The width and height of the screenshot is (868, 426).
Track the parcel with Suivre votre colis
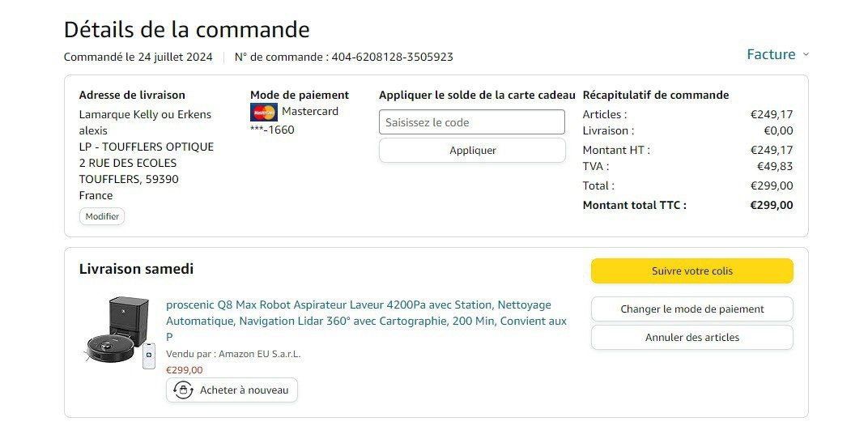tap(691, 271)
